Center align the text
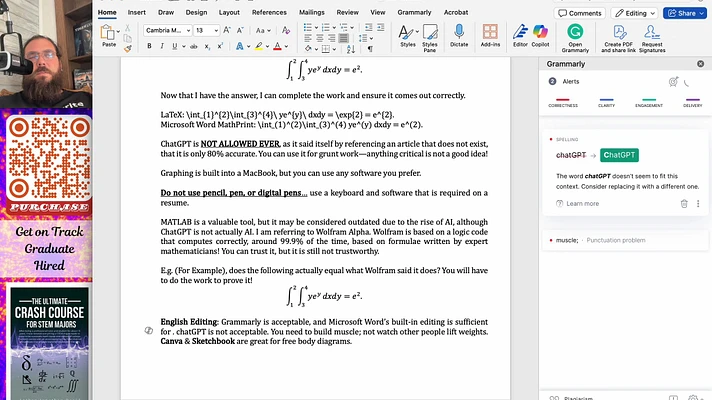The image size is (712, 400). coord(320,38)
